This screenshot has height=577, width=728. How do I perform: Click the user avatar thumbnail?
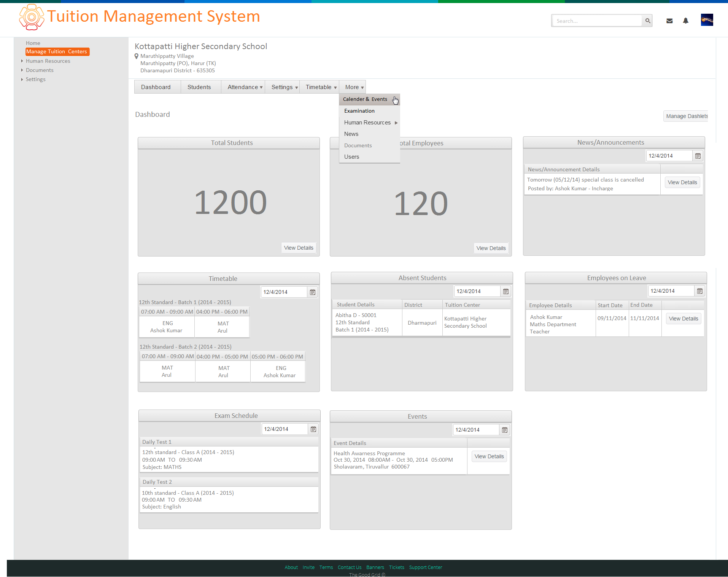click(707, 20)
